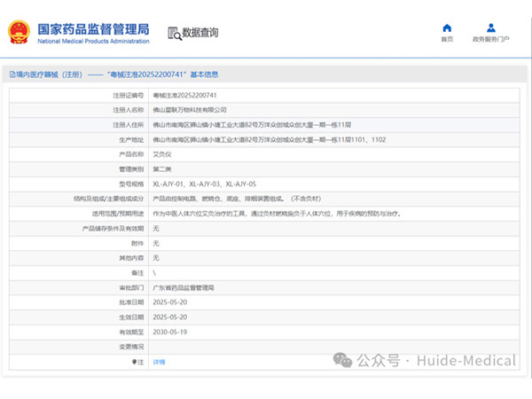The width and height of the screenshot is (532, 399).
Task: Click the national emblem logo
Action: 19,32
